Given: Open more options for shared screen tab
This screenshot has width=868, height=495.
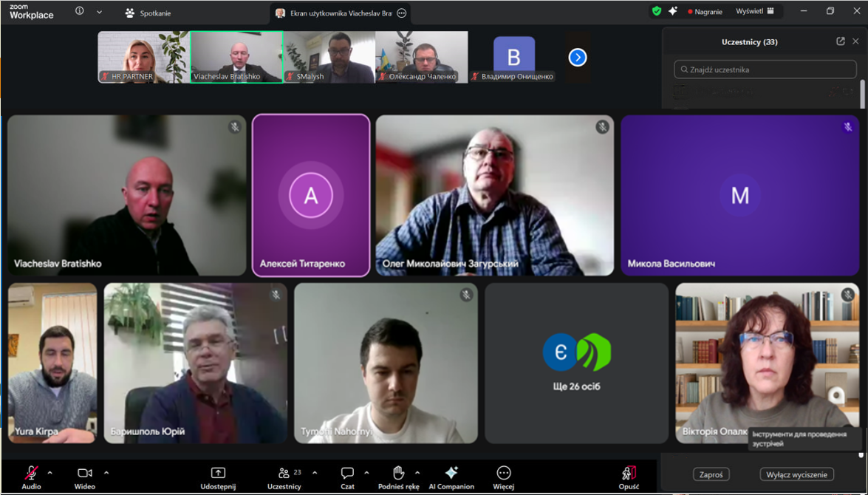Looking at the screenshot, I should [x=402, y=13].
